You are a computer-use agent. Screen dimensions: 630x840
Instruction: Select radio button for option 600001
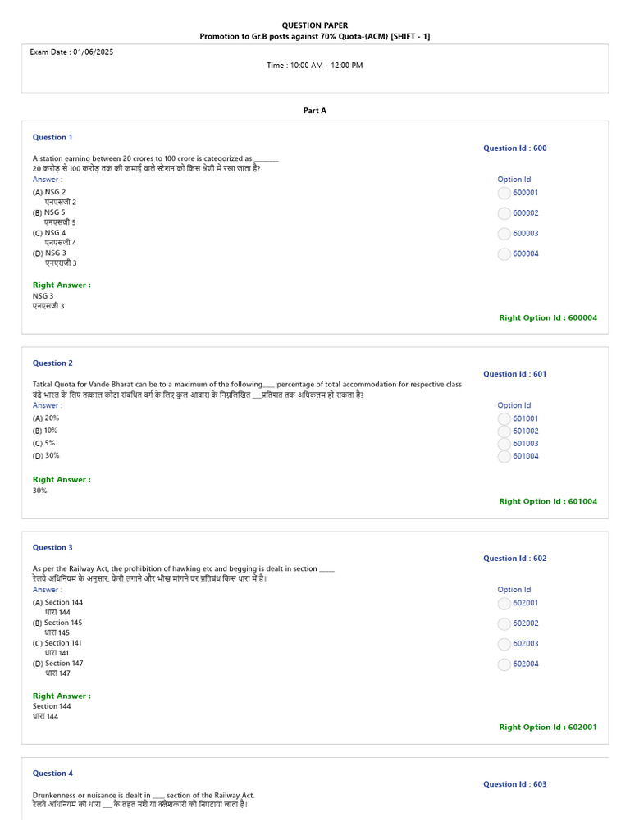click(x=504, y=193)
